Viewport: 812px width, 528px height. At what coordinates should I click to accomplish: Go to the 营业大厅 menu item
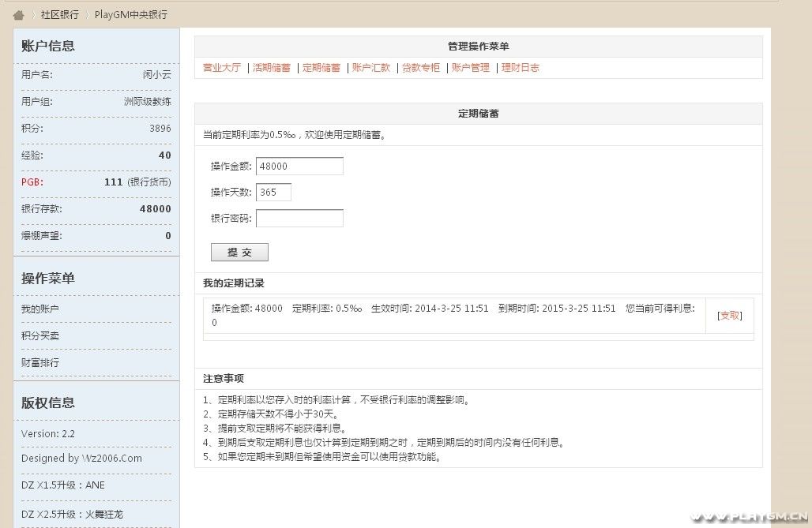pyautogui.click(x=222, y=68)
